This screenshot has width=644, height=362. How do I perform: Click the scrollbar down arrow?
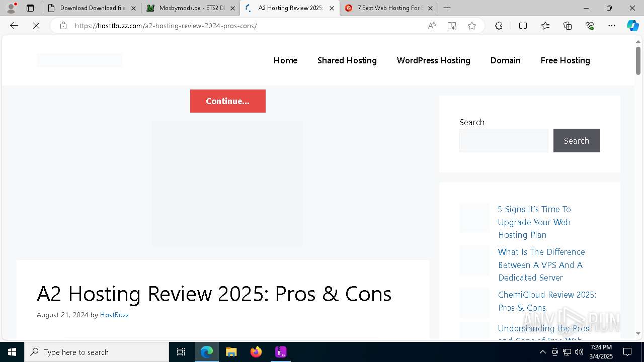click(638, 333)
